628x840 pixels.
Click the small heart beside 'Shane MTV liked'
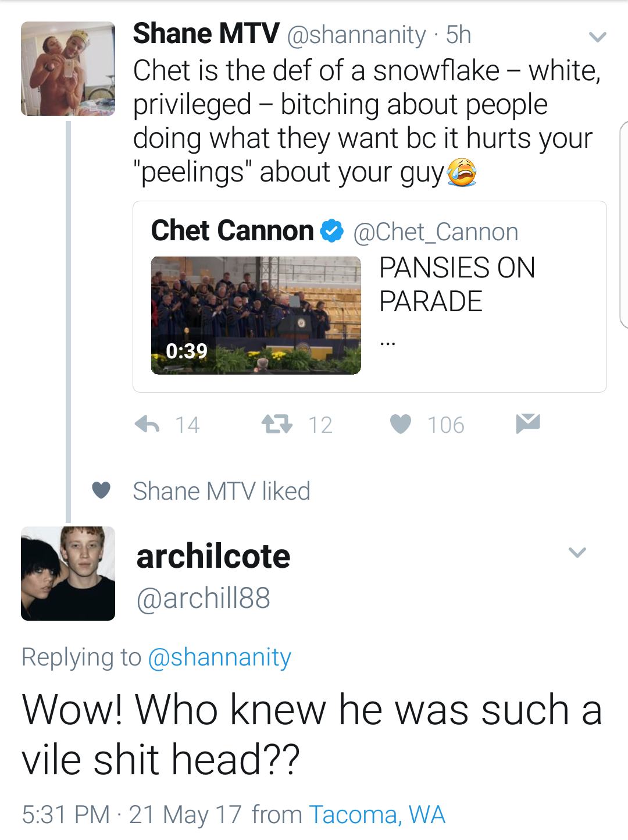click(101, 490)
